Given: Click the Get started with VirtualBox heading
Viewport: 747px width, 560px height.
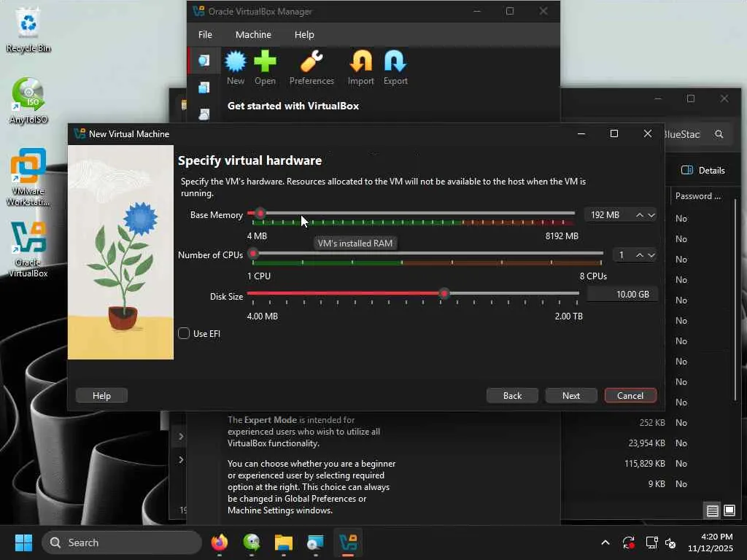Looking at the screenshot, I should (x=293, y=106).
